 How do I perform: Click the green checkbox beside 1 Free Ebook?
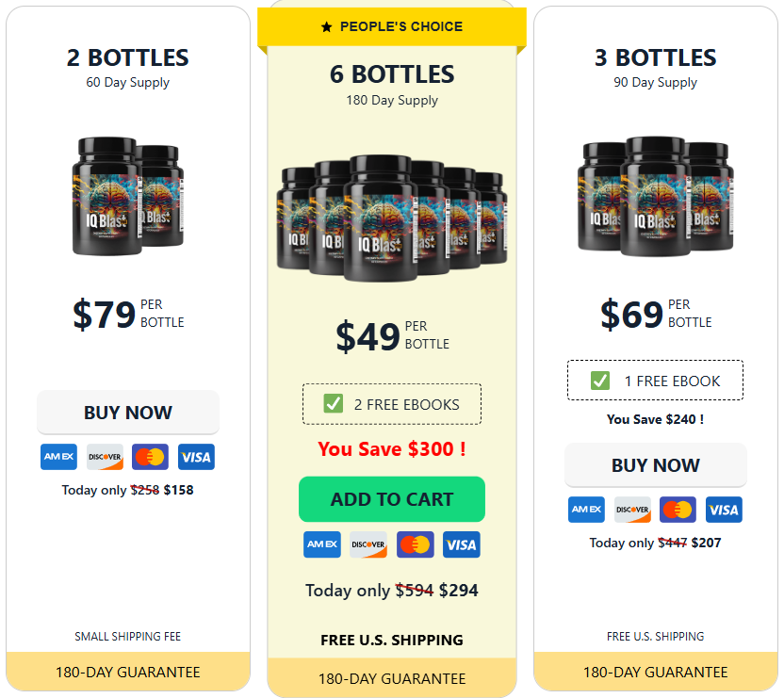600,381
